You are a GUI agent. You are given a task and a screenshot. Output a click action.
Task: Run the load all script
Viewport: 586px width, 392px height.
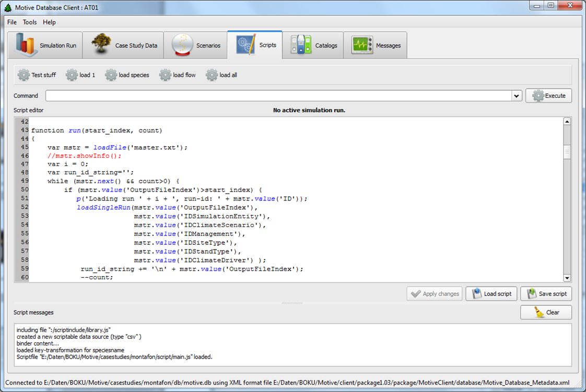221,75
